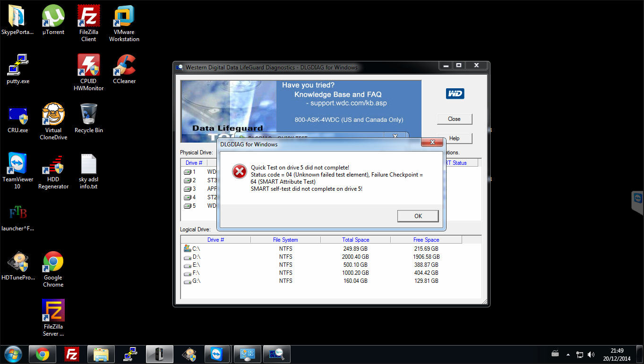Select logical drive F:\ row

[x=321, y=273]
